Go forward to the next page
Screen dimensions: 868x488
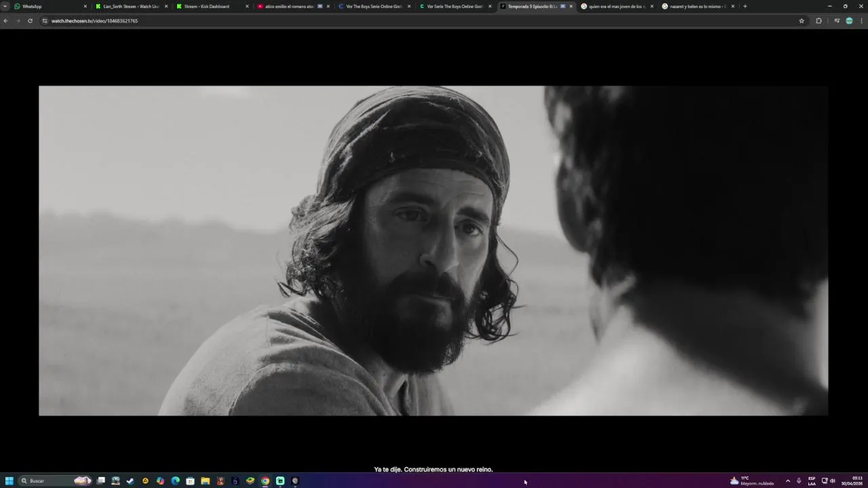point(18,21)
